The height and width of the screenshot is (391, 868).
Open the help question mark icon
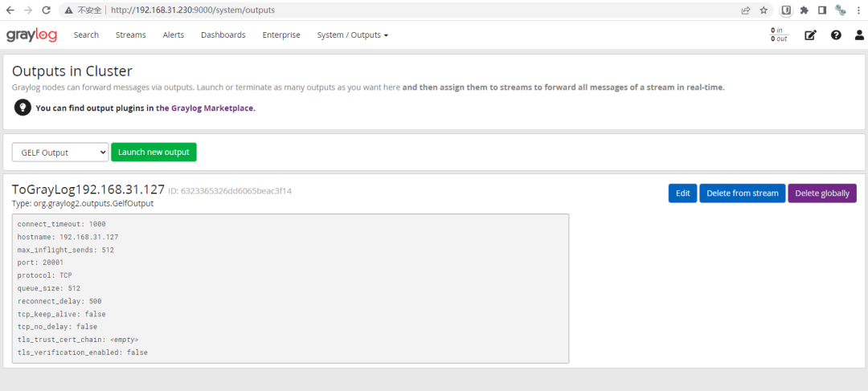point(836,35)
